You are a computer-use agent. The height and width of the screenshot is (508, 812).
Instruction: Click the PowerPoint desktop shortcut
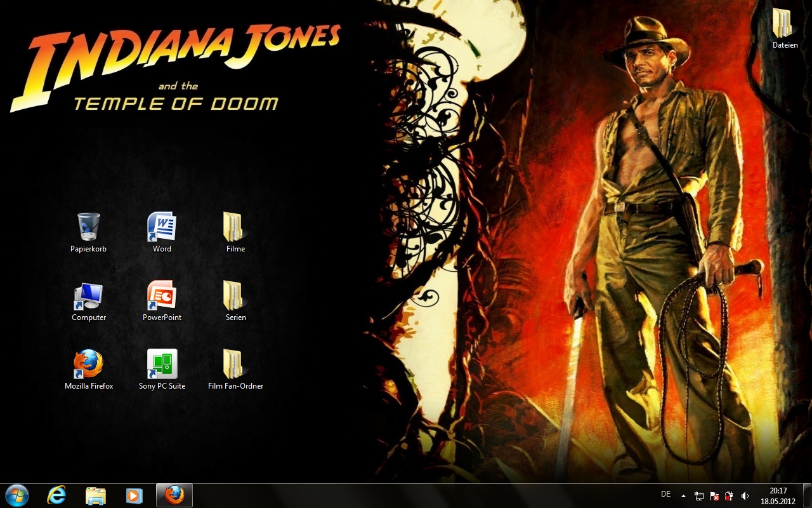(162, 296)
